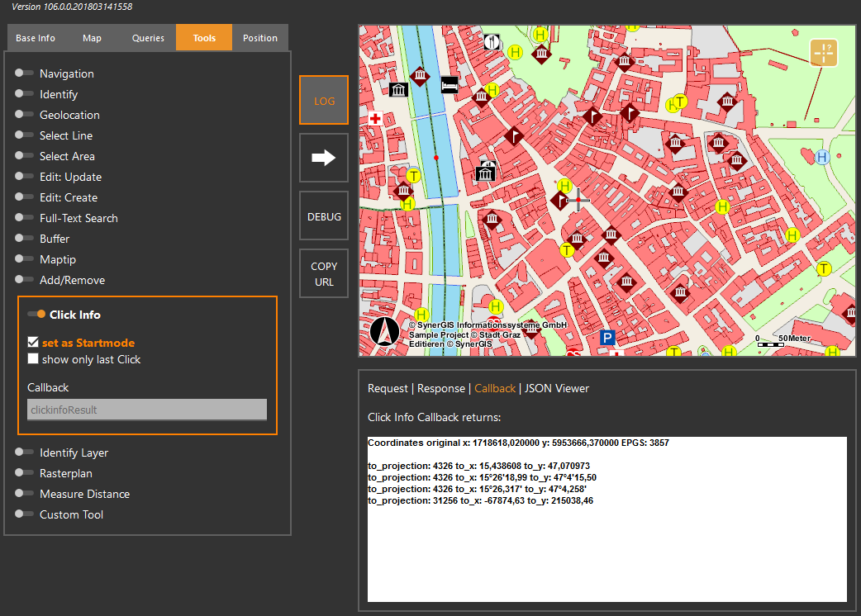
Task: Switch to the Map tab
Action: [x=92, y=37]
